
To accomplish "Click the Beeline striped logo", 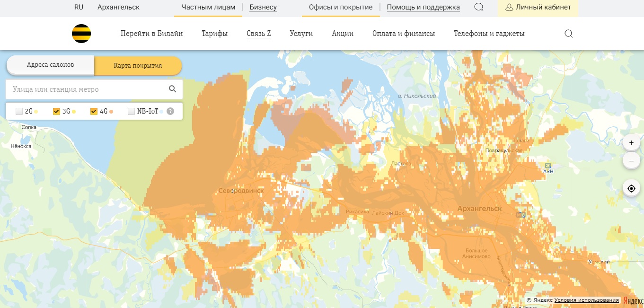I will coord(81,34).
